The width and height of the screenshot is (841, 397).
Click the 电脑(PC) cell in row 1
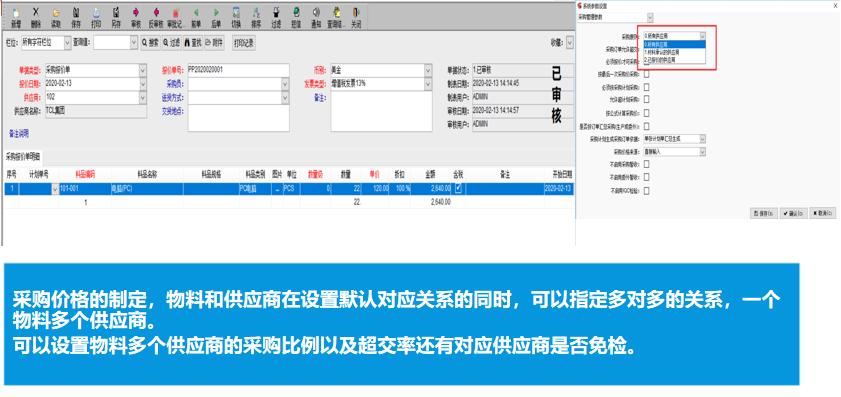pos(146,189)
